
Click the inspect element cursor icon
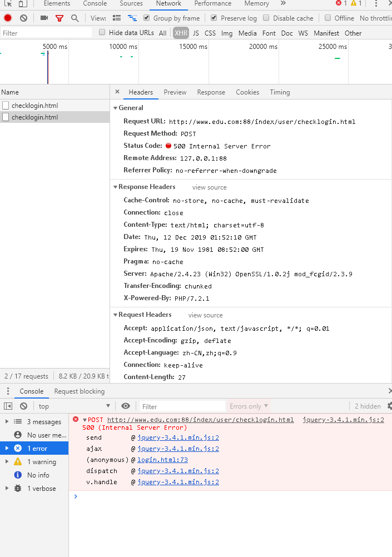[x=8, y=3]
